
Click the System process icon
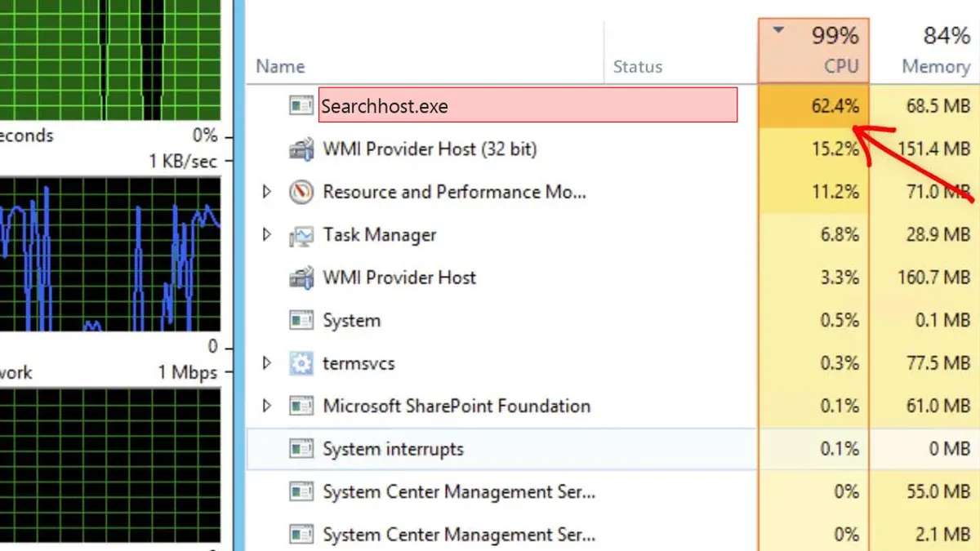pyautogui.click(x=301, y=321)
